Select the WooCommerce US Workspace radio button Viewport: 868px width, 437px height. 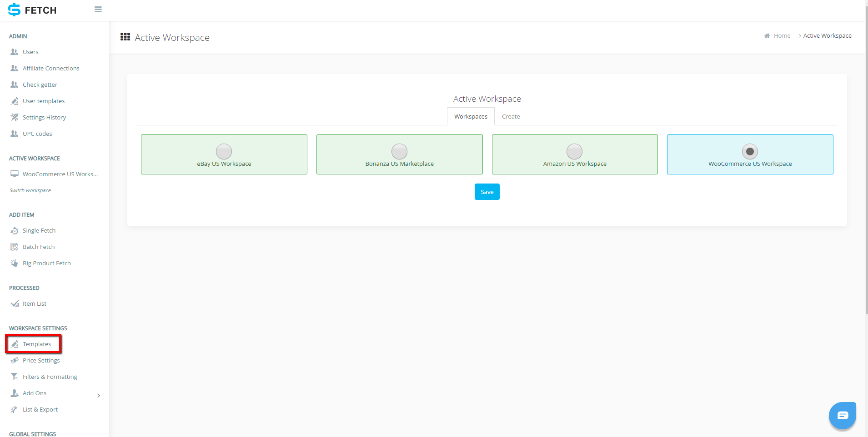[x=750, y=151]
